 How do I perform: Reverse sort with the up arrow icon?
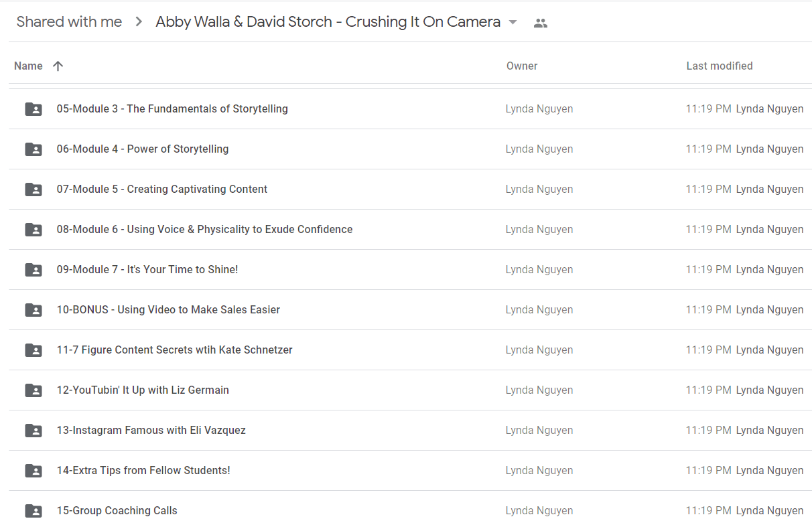[58, 66]
